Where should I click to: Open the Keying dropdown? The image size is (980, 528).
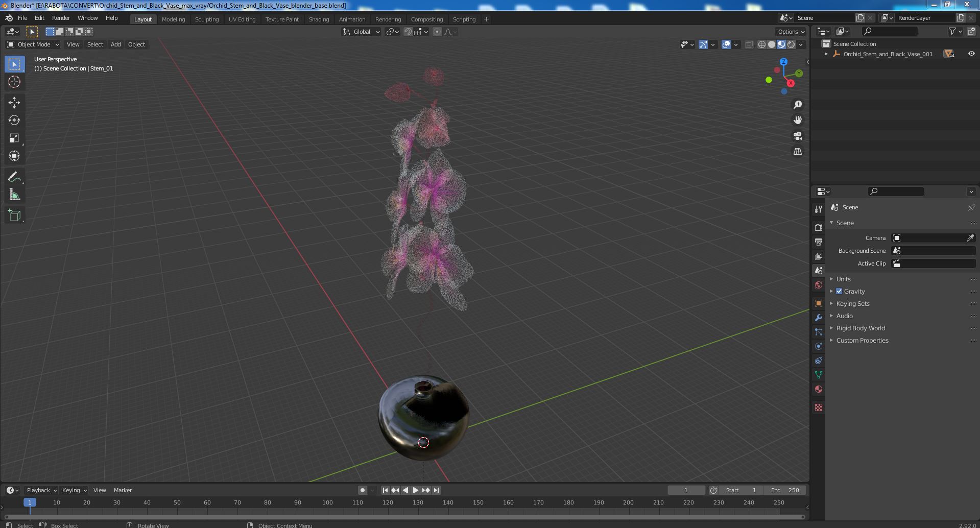click(x=74, y=490)
